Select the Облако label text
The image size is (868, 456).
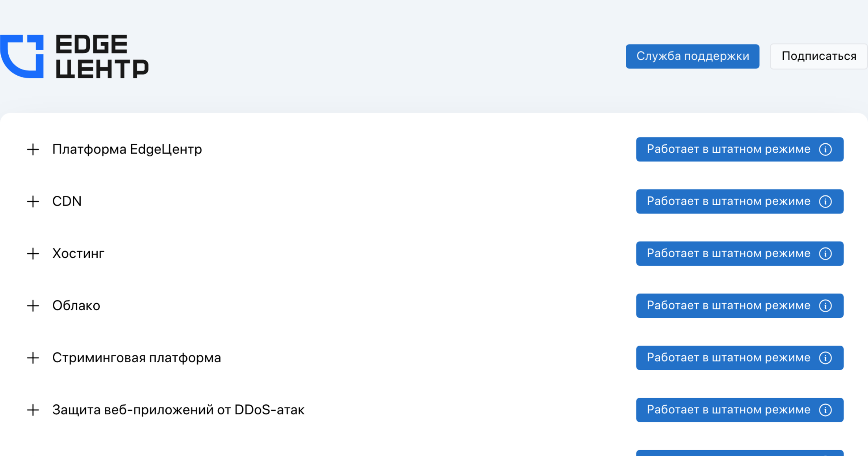(x=76, y=306)
